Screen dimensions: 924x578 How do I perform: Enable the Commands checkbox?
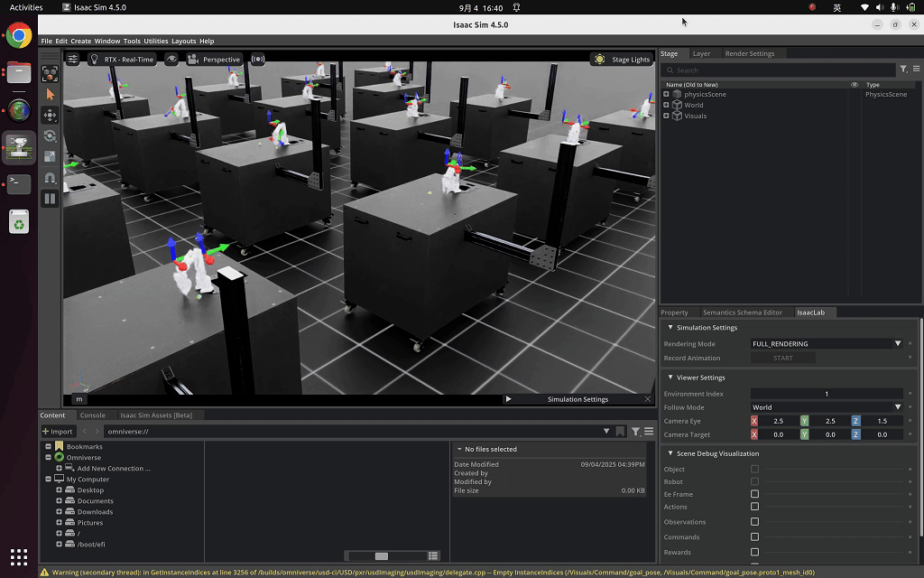(x=755, y=536)
